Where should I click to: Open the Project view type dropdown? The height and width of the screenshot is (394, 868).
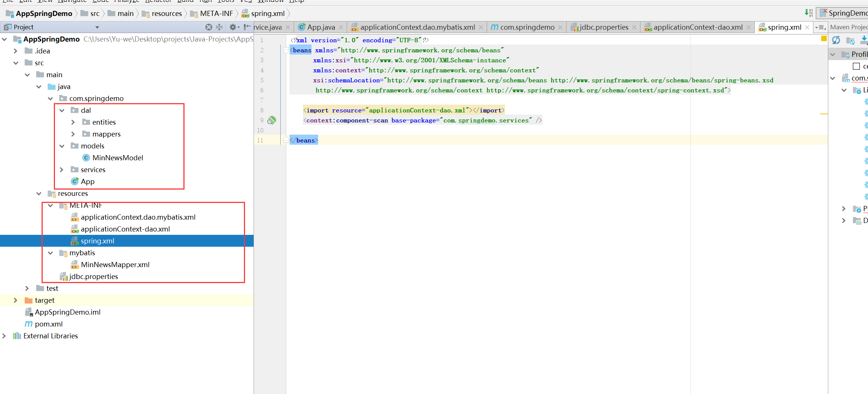tap(97, 27)
